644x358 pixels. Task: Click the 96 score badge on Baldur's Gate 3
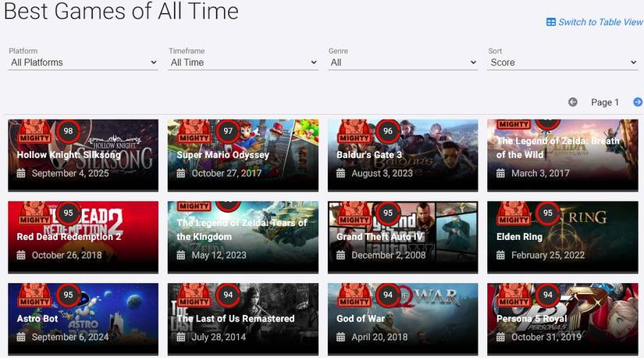[x=388, y=131]
